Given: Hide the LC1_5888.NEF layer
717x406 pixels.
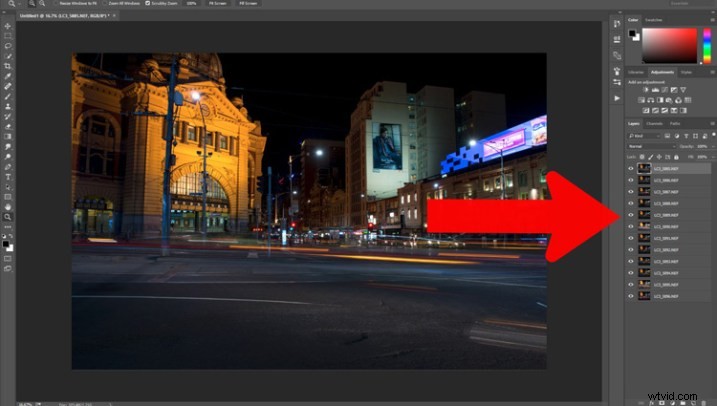Looking at the screenshot, I should click(x=631, y=203).
